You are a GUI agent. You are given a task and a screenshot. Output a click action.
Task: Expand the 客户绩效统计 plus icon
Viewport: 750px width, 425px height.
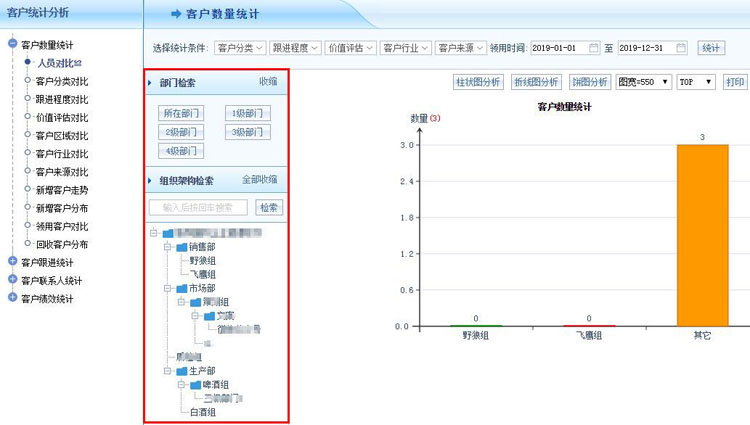point(12,297)
